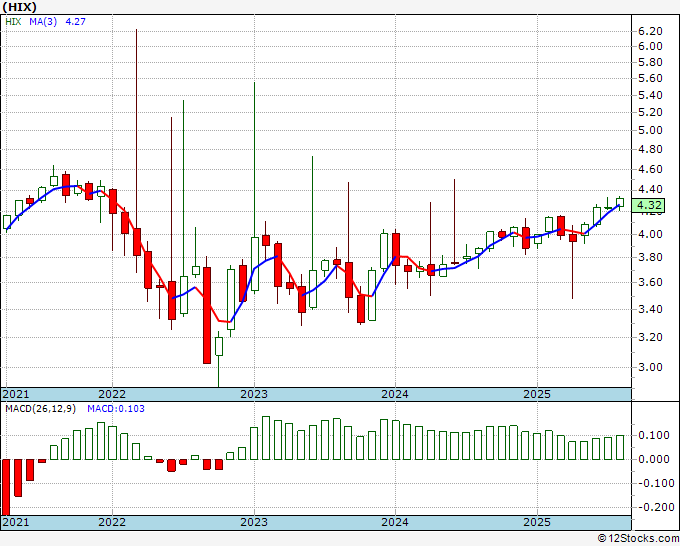Click the 3.40 price axis label

(x=650, y=310)
